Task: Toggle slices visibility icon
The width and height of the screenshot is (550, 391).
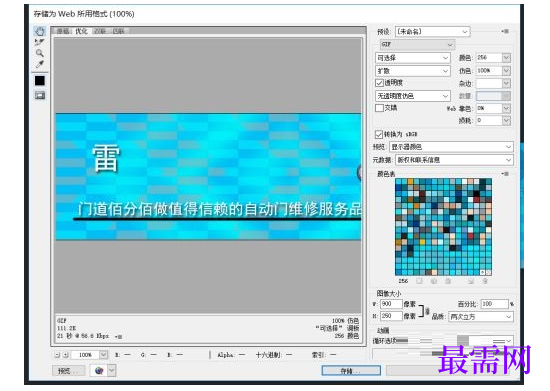Action: 40,95
